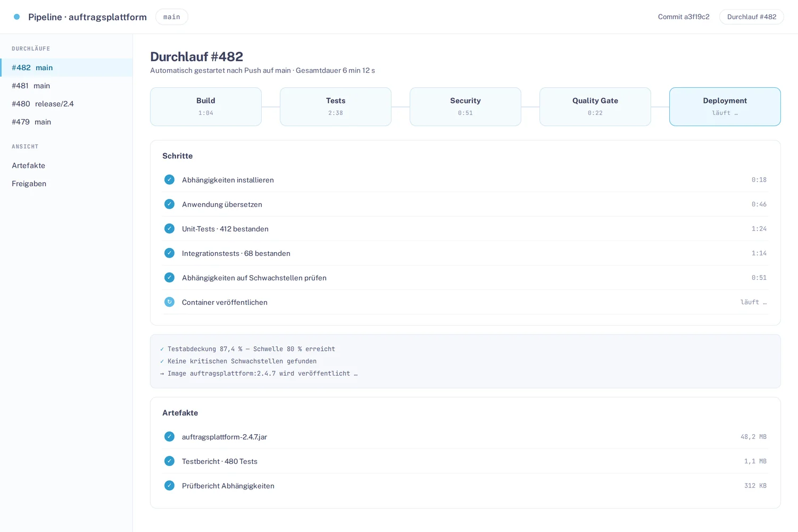Viewport: 798px width, 532px height.
Task: Click the Durchlauf #482 badge in header
Action: [x=752, y=17]
